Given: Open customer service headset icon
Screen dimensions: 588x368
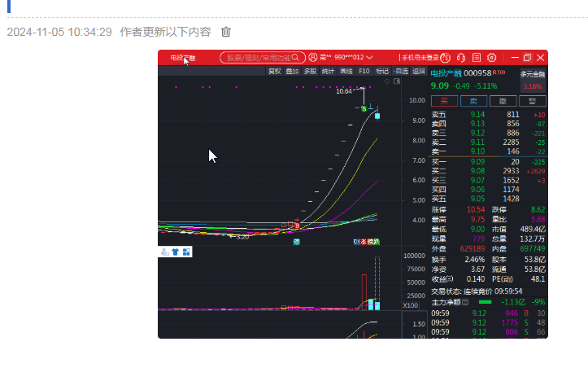Looking at the screenshot, I should click(461, 58).
